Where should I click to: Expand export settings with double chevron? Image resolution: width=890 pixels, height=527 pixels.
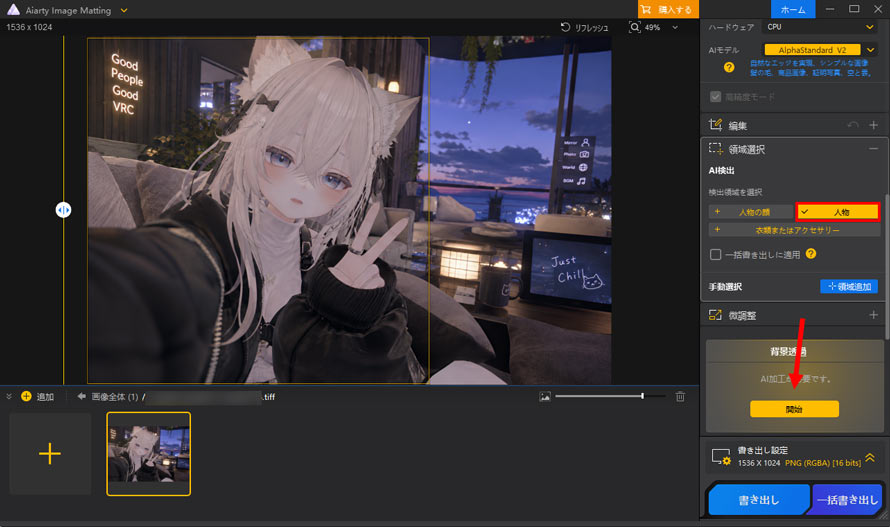coord(870,457)
